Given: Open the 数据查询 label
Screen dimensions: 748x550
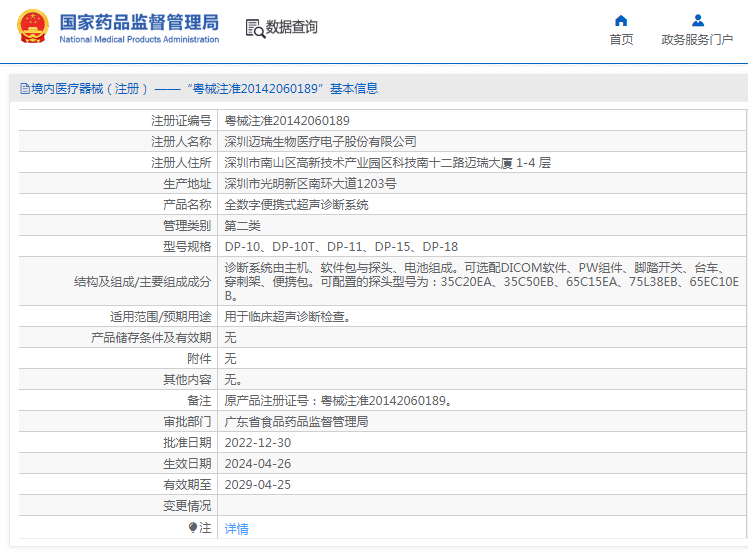Looking at the screenshot, I should (x=291, y=27).
